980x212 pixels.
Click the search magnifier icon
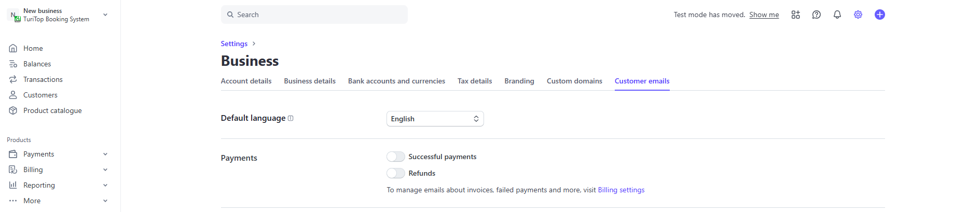230,15
